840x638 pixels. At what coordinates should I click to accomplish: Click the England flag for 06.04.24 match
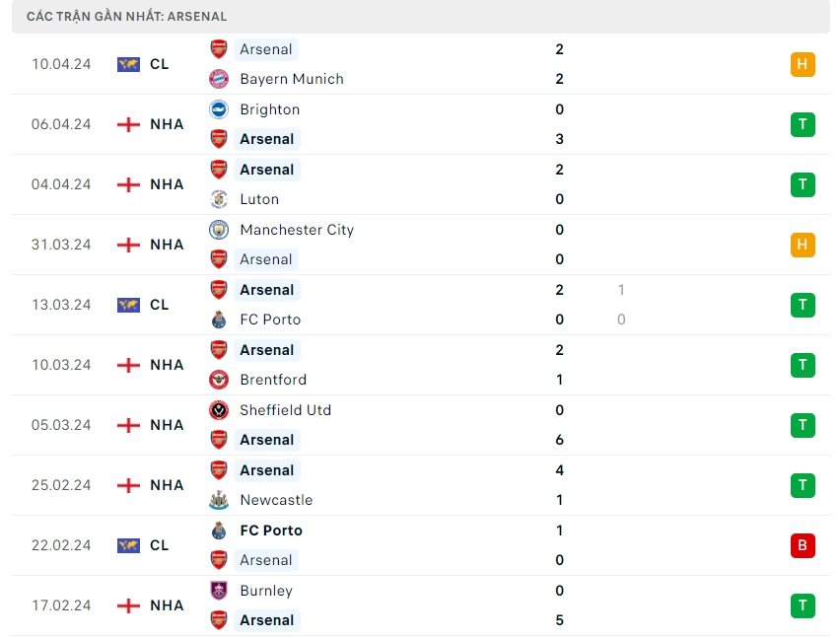pos(128,124)
